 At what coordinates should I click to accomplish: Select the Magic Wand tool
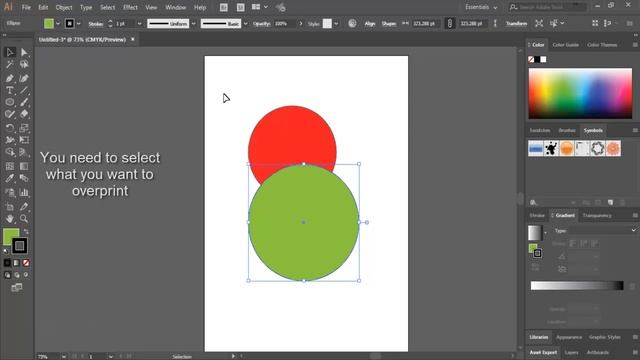(x=10, y=64)
